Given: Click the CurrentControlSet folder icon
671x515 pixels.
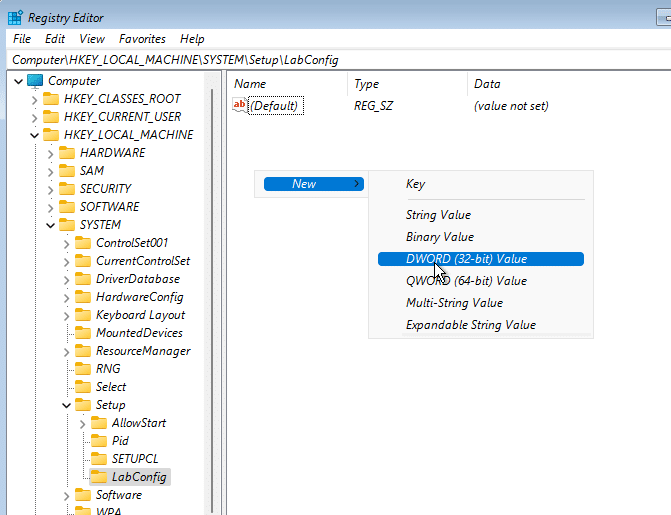Looking at the screenshot, I should [x=83, y=261].
